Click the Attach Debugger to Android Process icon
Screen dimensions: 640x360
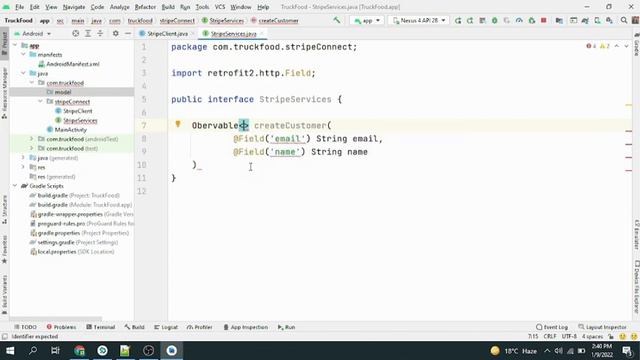(531, 20)
